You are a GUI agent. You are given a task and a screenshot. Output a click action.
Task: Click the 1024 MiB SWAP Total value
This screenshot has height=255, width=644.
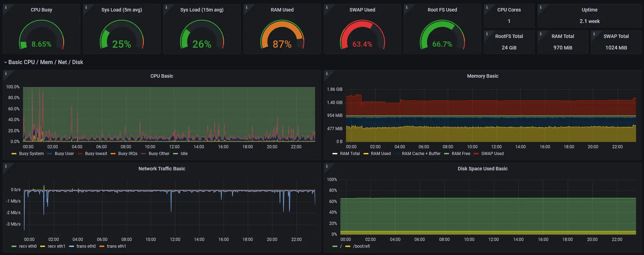pyautogui.click(x=616, y=48)
